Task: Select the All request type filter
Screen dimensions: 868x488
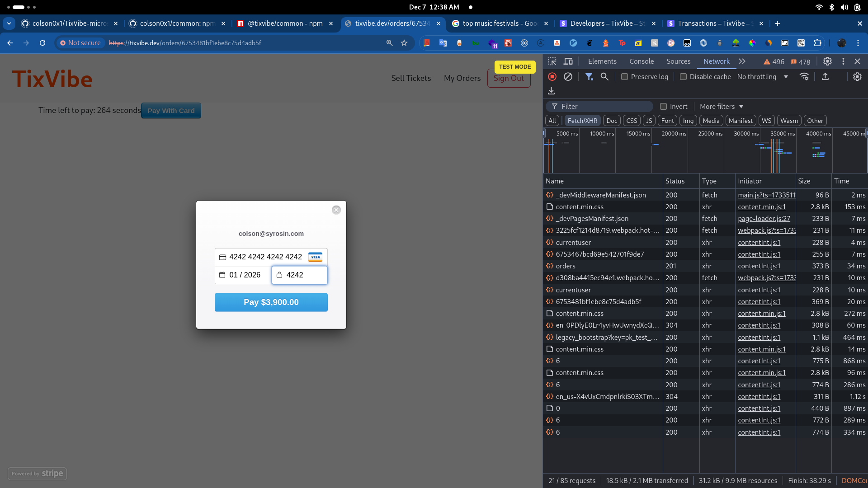Action: point(552,121)
